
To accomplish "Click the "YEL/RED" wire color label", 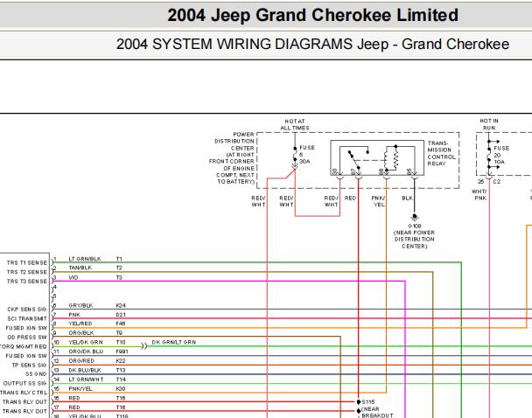I will 80,324.
